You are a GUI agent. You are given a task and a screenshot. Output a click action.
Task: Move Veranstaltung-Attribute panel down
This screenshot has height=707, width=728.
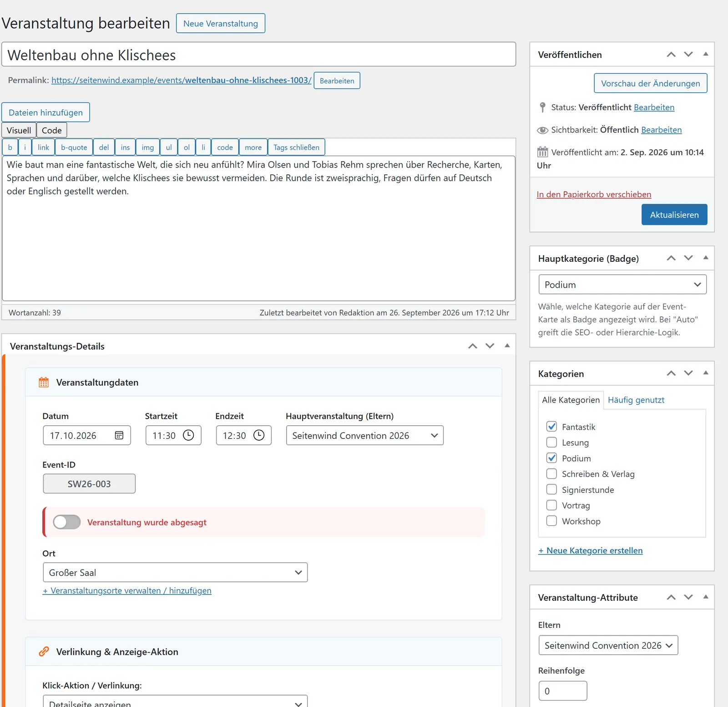click(x=688, y=597)
